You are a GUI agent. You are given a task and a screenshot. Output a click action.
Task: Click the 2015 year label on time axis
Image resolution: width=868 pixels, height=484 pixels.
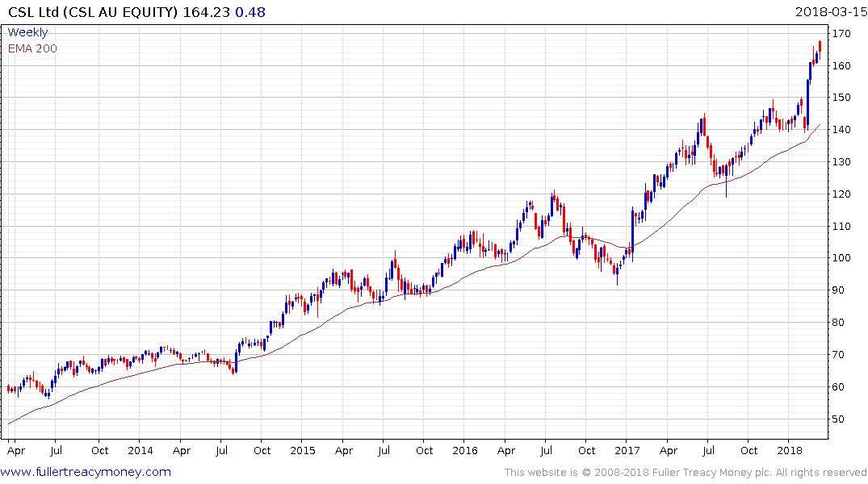pos(303,450)
